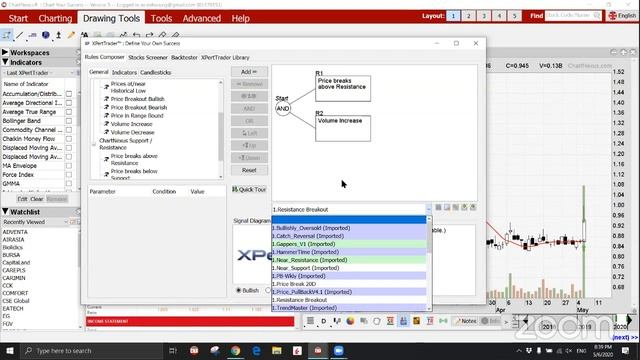Click the blue globe icon in the toolbar
This screenshot has height=360, width=640.
[46, 36]
